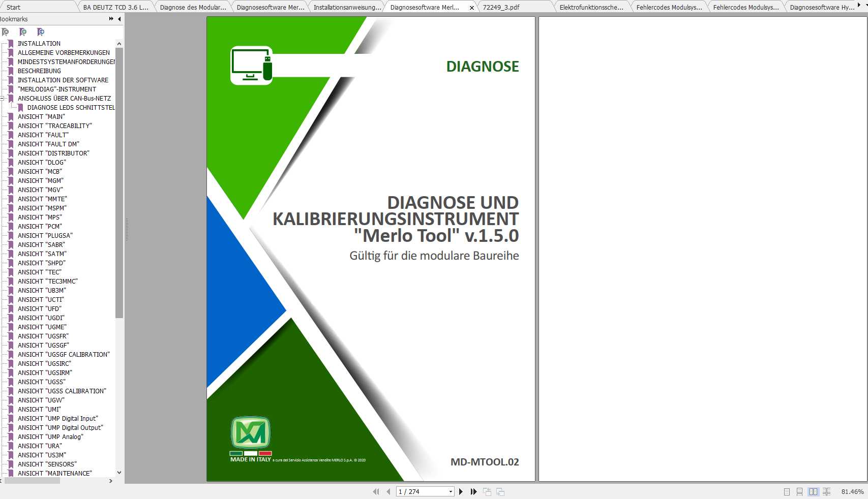
Task: Click the bookmarks horizontal scrollbar thumb
Action: click(x=32, y=481)
